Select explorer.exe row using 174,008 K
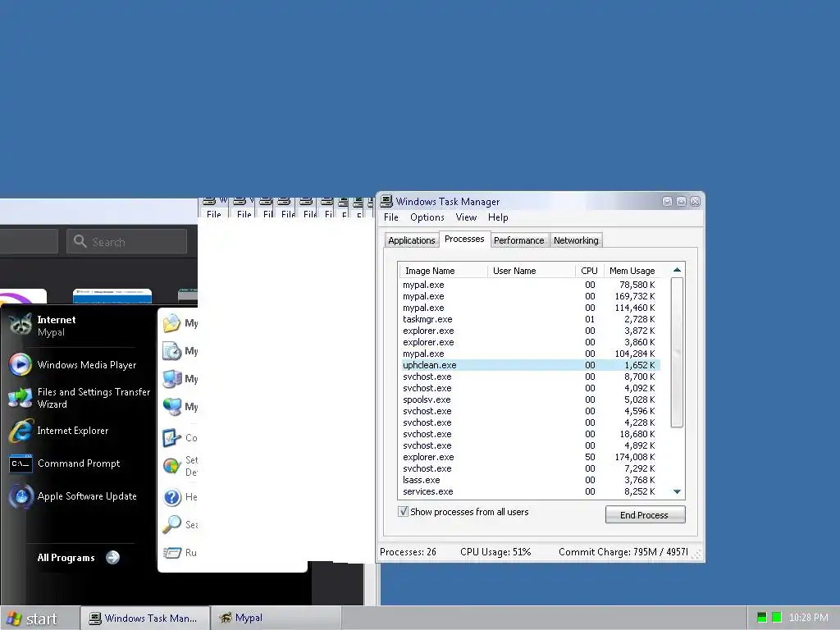The height and width of the screenshot is (630, 840). click(x=531, y=457)
